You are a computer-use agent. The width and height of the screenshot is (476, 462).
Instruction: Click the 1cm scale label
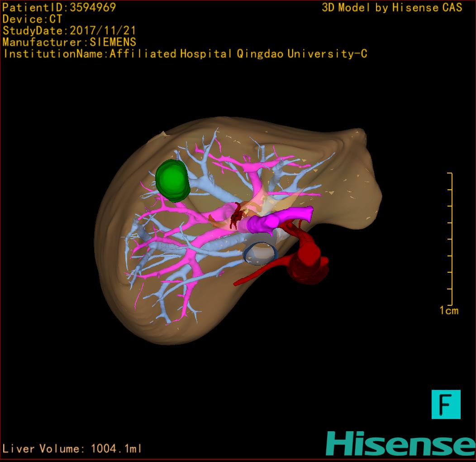[x=448, y=311]
